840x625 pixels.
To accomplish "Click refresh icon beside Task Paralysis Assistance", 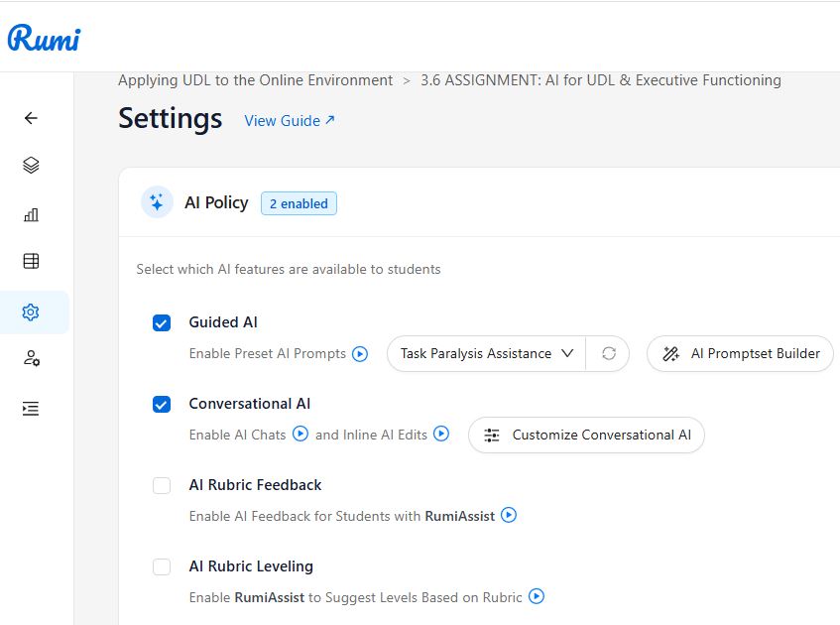I will point(609,354).
